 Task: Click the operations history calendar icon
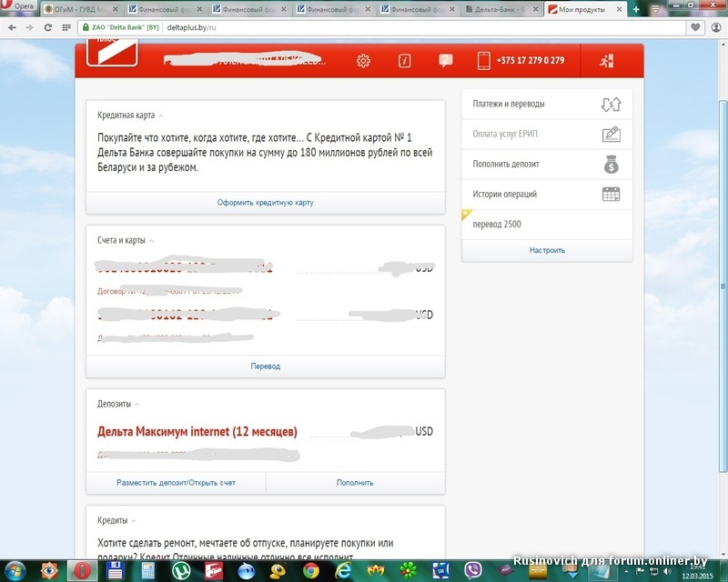[611, 194]
